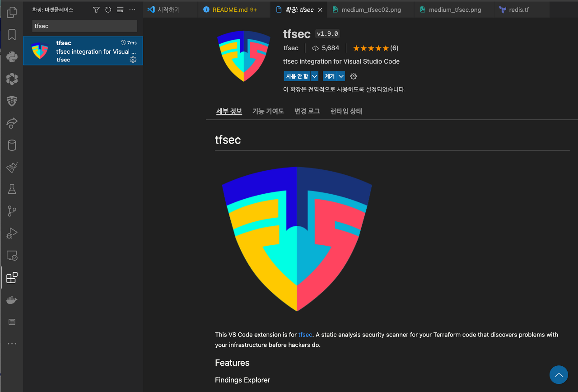This screenshot has width=578, height=392.
Task: Click the small tfsec logo in the list
Action: point(40,51)
